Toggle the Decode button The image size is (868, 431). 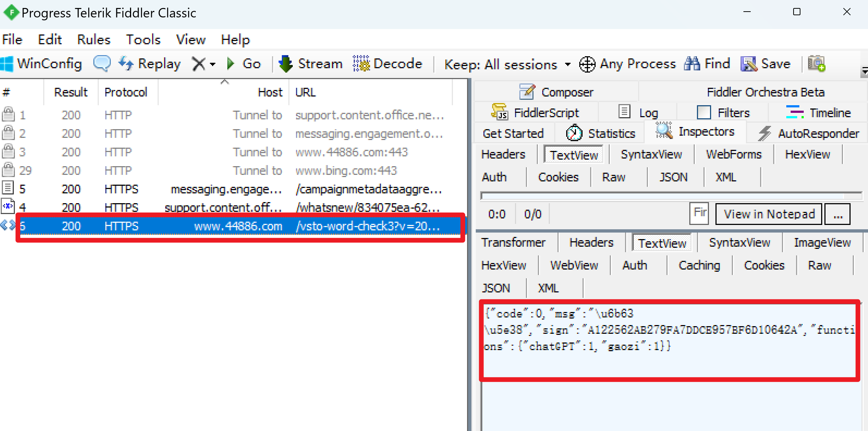[387, 64]
